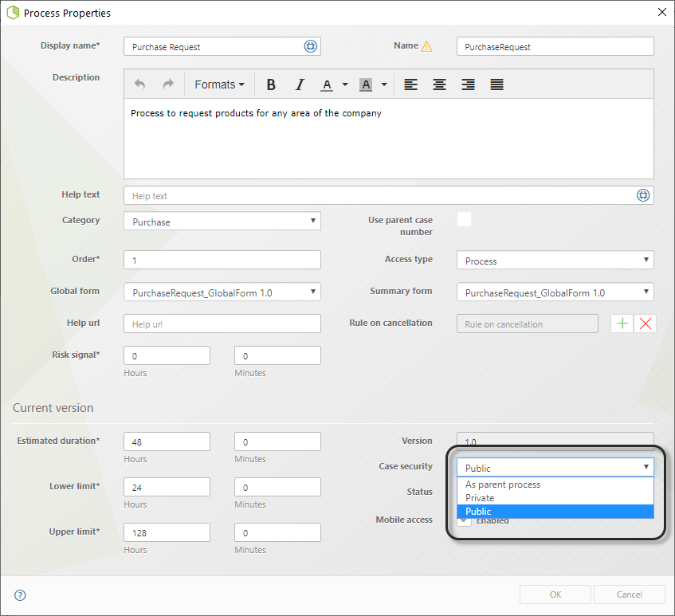Screen dimensions: 675x616
Task: Click Upper limit Hours field with 128
Action: [x=167, y=532]
